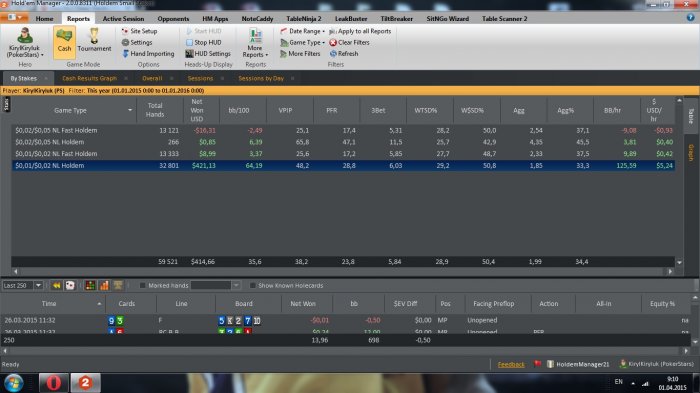Open the Table side panel tab

point(691,116)
